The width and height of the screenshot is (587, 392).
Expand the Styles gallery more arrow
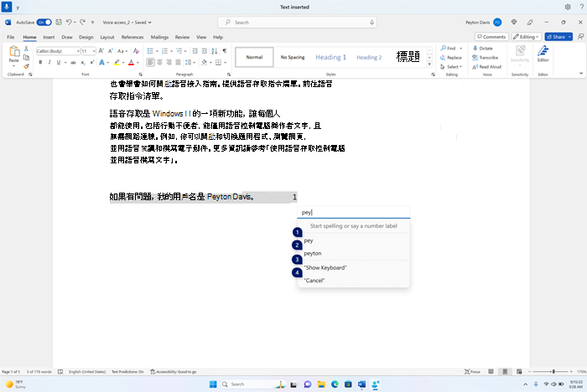[429, 64]
